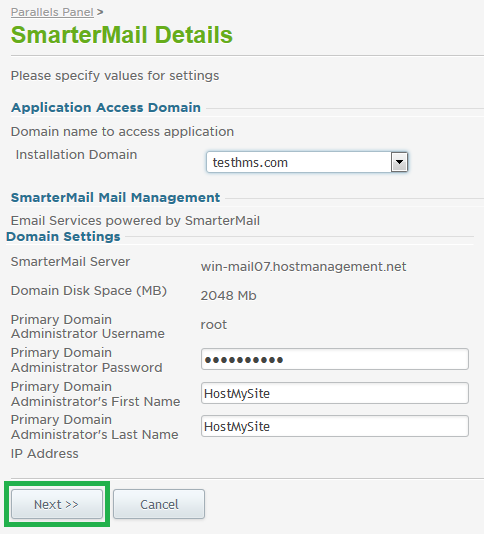Screen dimensions: 484x534
Task: Click the SmarterMail Details page title
Action: (122, 35)
